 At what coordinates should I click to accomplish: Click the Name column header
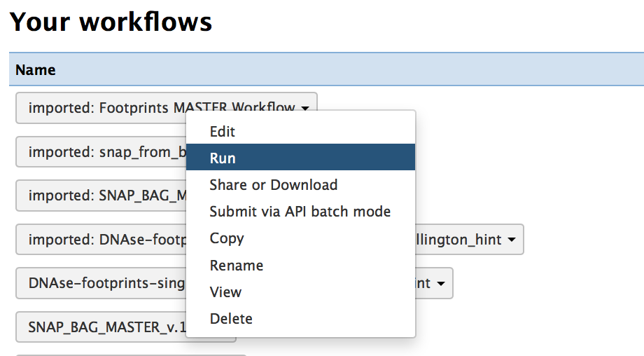(35, 70)
